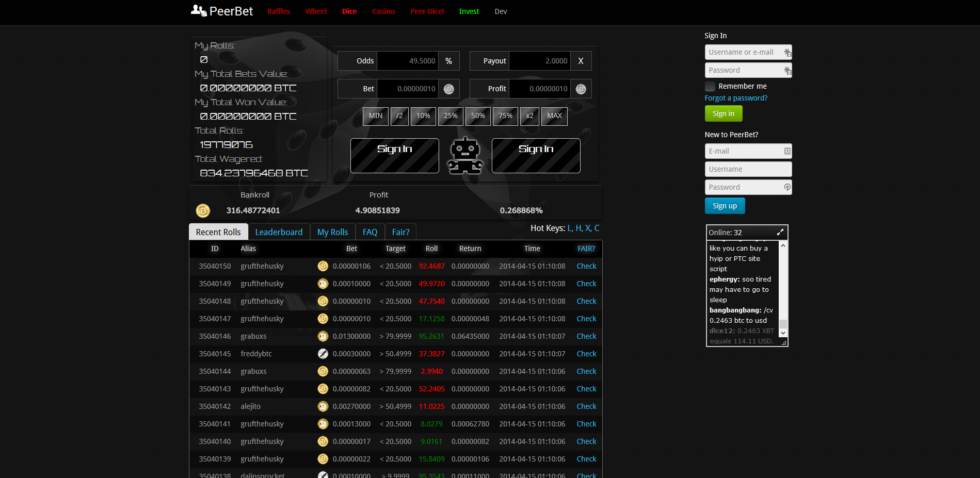Click coin icon in roll 35040140 row
The height and width of the screenshot is (478, 980).
coord(323,441)
